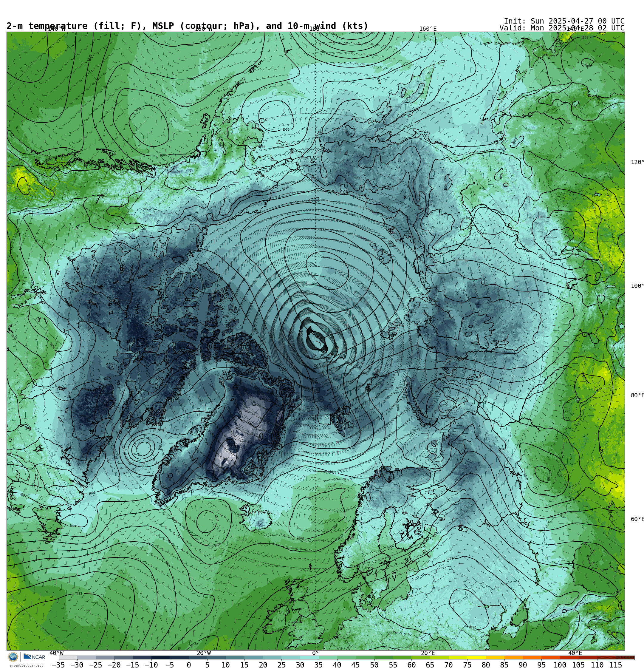Click the colorbar swatch between -35 and -30
Screen dimensions: 644x669
[x=68, y=657]
